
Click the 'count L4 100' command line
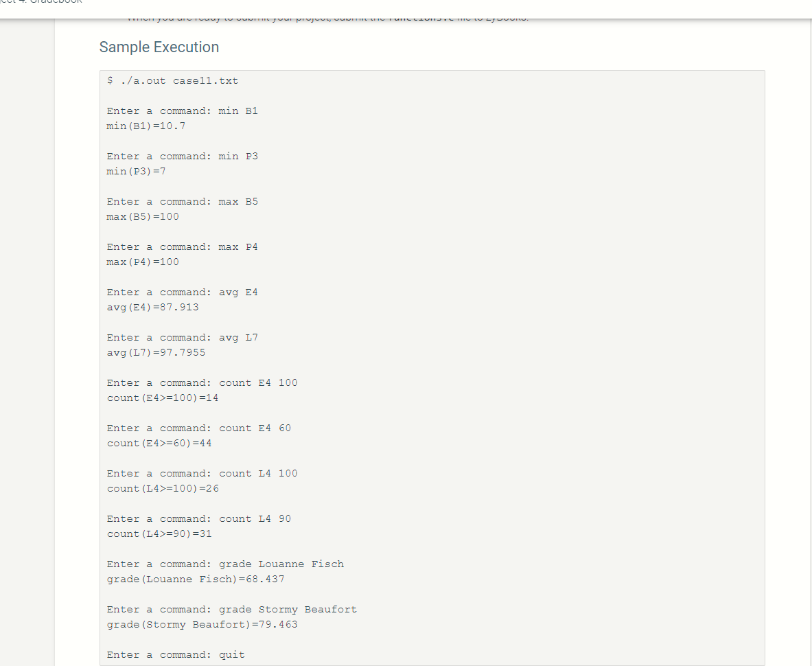point(202,473)
